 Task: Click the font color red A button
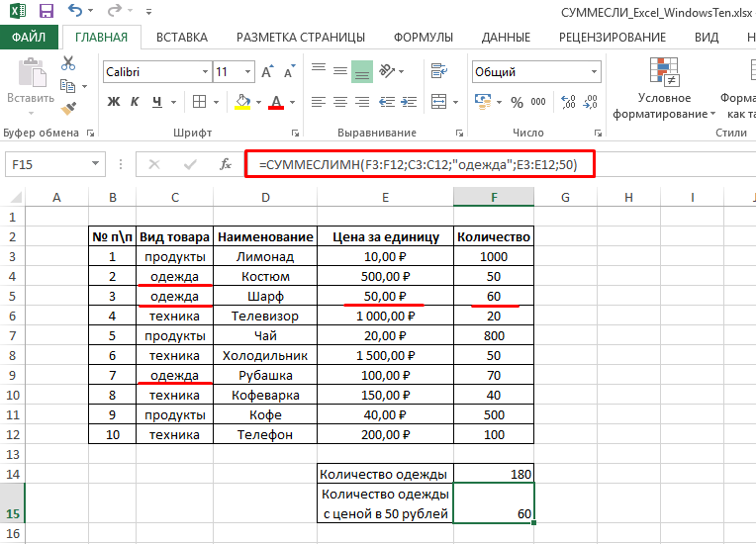pyautogui.click(x=276, y=102)
